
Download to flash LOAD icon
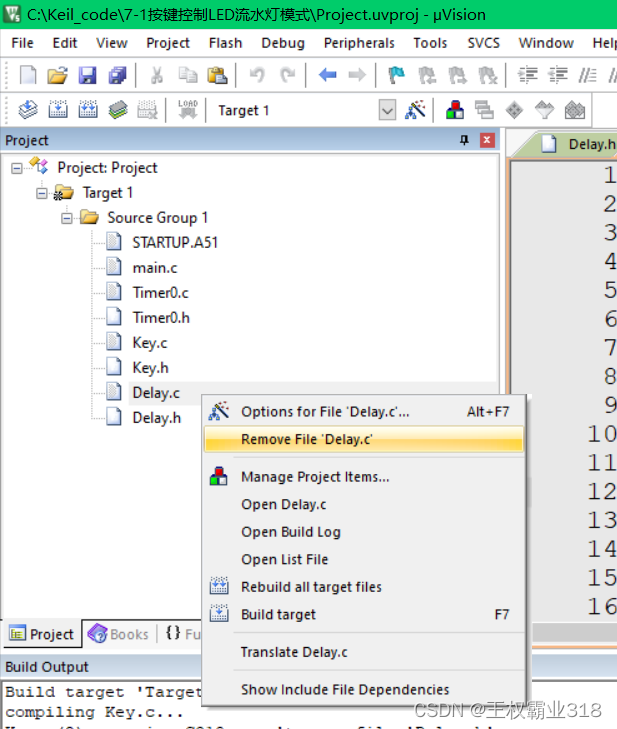[188, 110]
